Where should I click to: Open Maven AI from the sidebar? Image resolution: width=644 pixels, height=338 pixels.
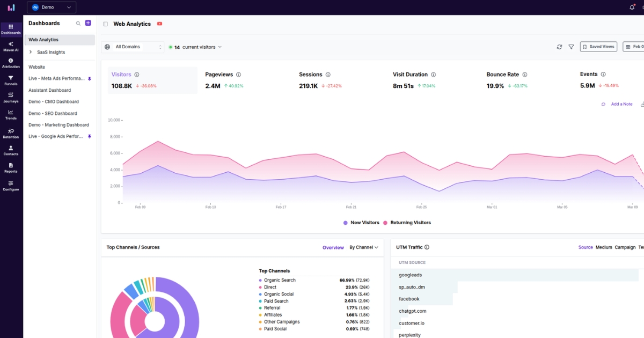click(11, 47)
